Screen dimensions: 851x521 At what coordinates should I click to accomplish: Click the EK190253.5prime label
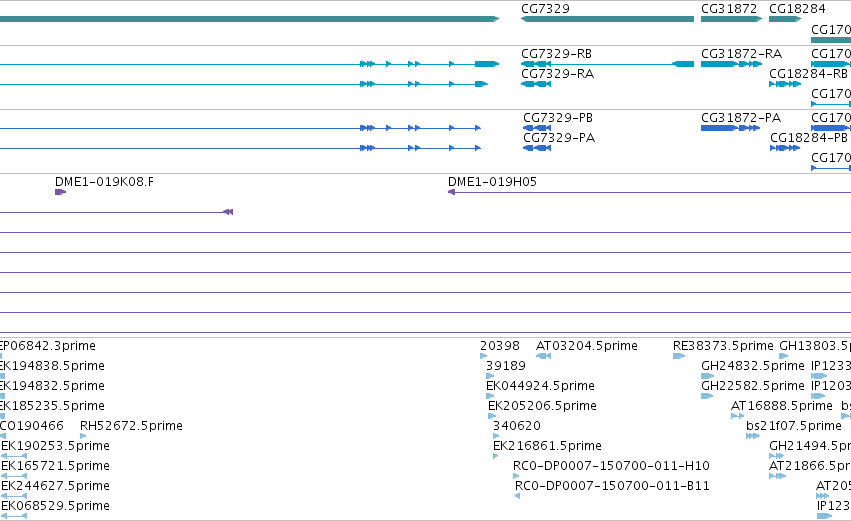point(55,446)
